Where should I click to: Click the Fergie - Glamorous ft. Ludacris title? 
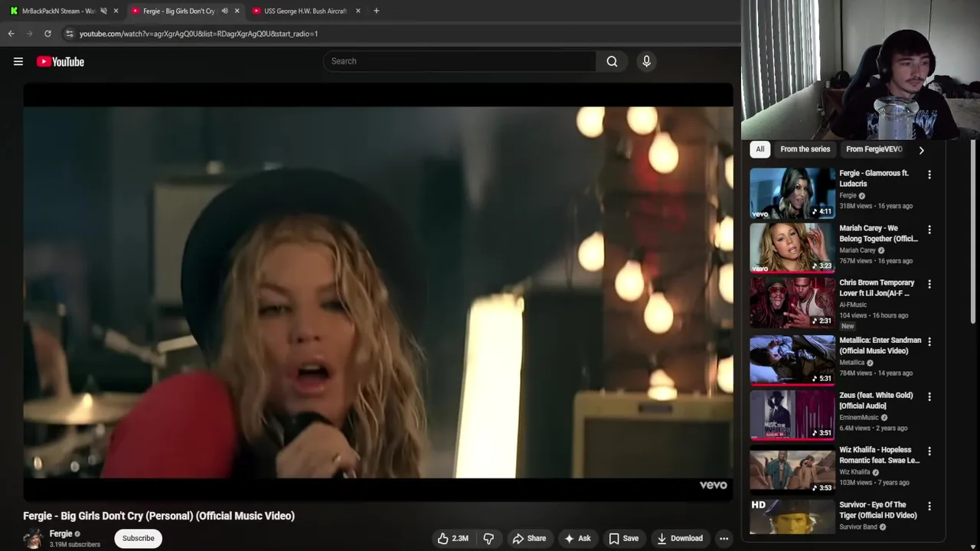(874, 178)
